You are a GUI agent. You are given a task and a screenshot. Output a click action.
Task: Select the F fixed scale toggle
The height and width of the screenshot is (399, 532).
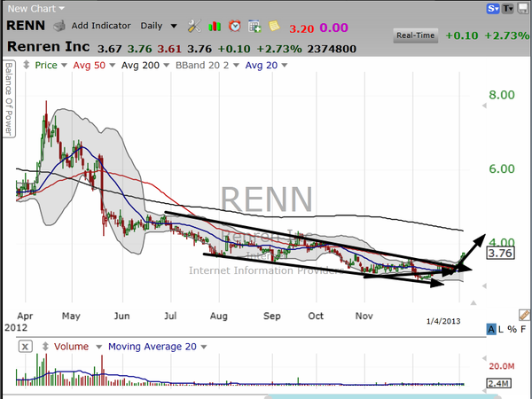523,329
